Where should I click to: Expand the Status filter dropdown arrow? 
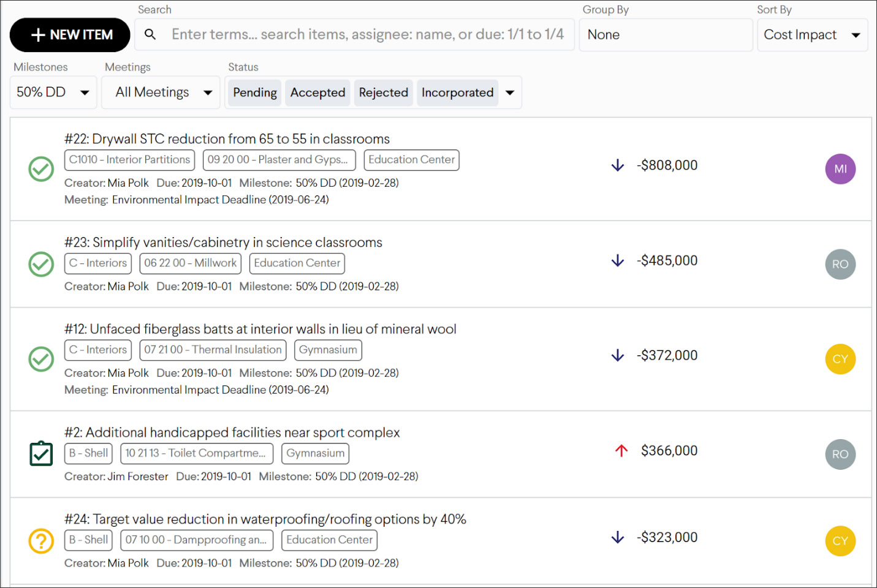pyautogui.click(x=510, y=93)
